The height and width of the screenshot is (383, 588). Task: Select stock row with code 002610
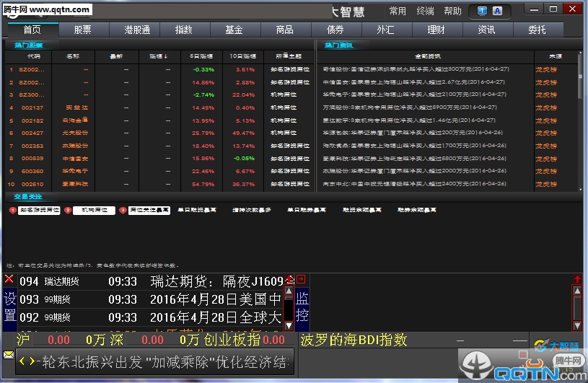tap(159, 185)
